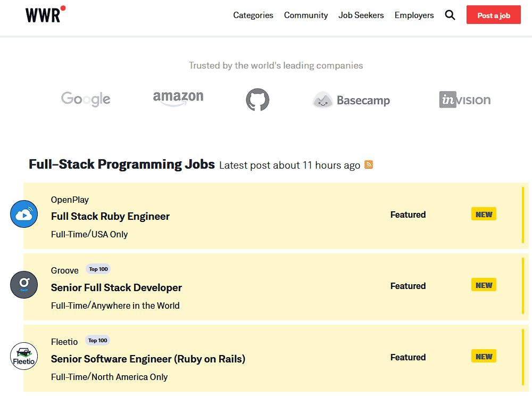The width and height of the screenshot is (532, 396).
Task: Open the Full Stack Ruby Engineer listing
Action: [x=110, y=217]
